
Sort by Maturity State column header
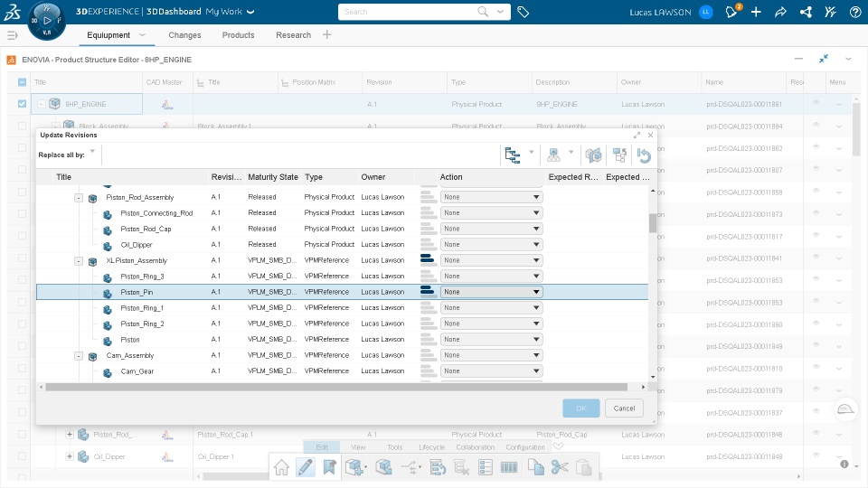273,177
